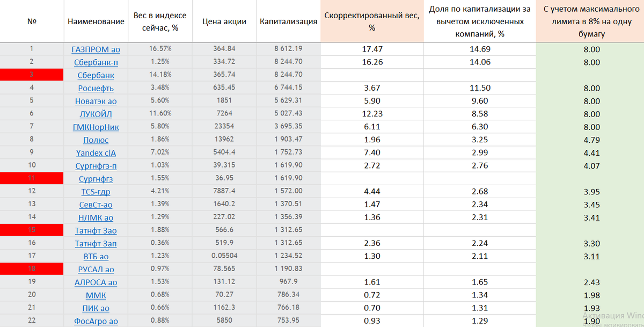Viewport: 644px width, 327px height.
Task: Select capitalization cell 8 612.19
Action: 288,49
